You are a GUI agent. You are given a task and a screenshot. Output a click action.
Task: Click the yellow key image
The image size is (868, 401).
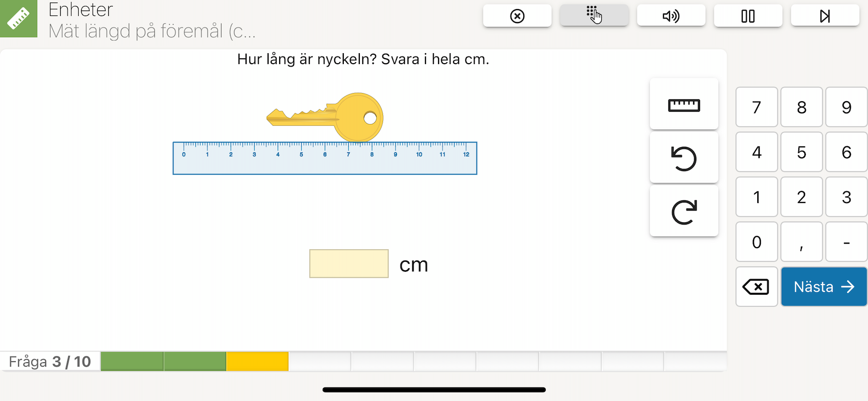(x=325, y=117)
